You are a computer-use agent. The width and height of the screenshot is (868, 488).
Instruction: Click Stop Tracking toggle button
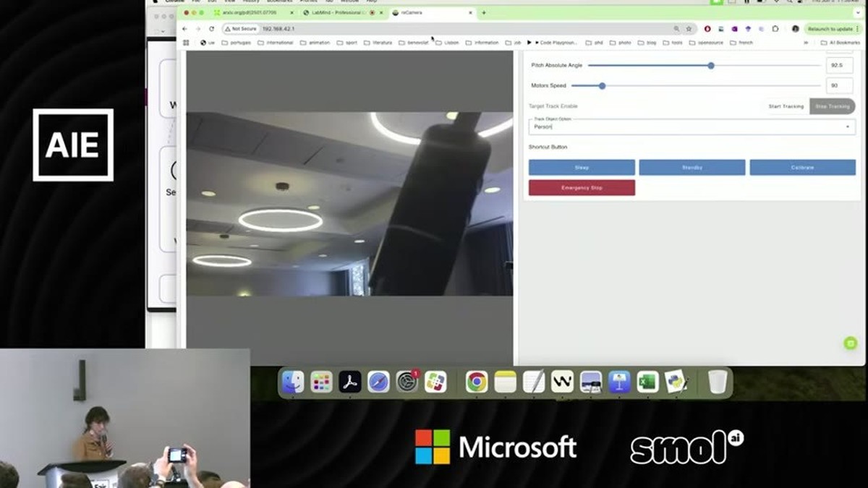click(832, 106)
